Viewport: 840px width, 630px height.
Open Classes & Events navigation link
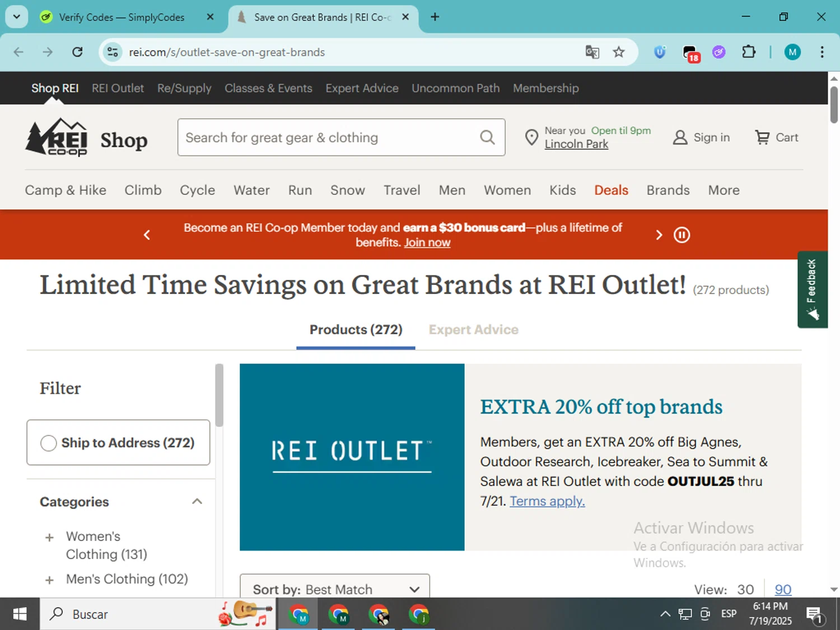pos(268,88)
